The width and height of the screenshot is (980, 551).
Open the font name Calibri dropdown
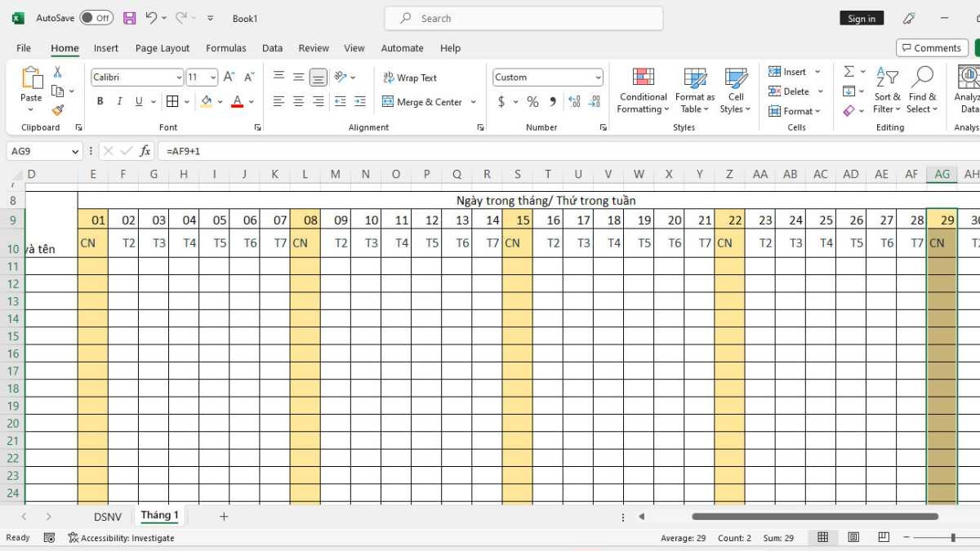[x=180, y=78]
